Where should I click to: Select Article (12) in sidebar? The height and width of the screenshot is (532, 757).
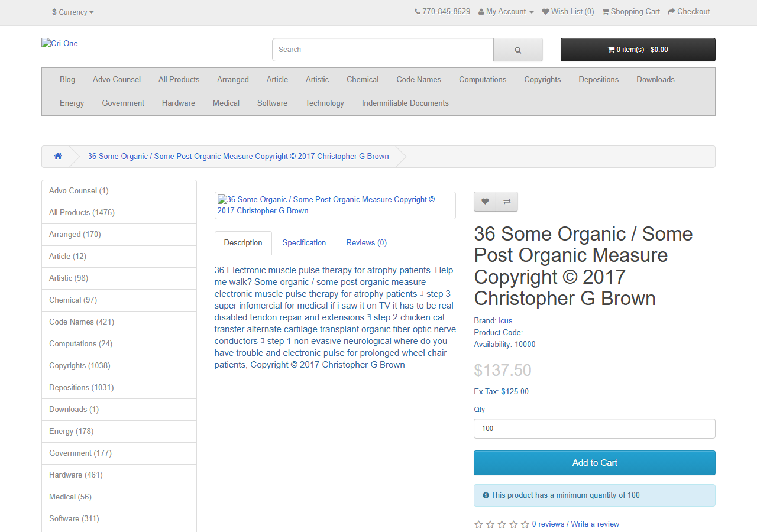tap(119, 257)
